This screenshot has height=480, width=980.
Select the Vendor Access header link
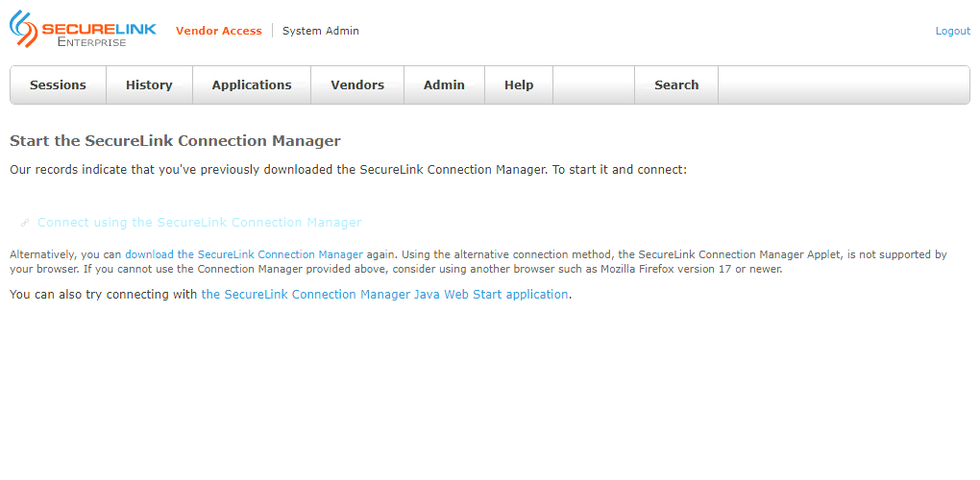pyautogui.click(x=218, y=31)
